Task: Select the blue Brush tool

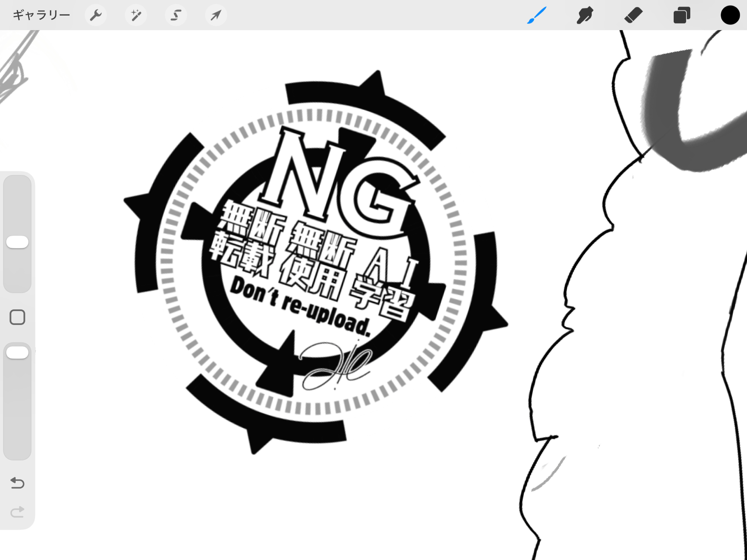Action: (x=537, y=15)
